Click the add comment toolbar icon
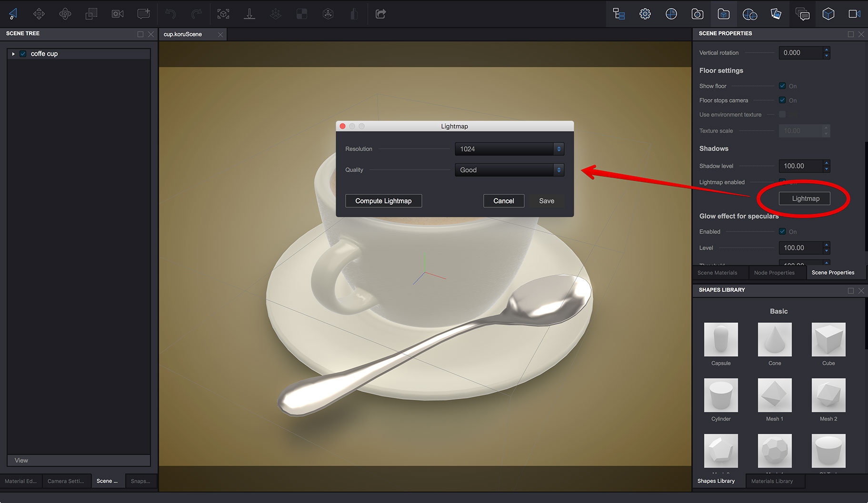This screenshot has height=503, width=868. pos(143,13)
